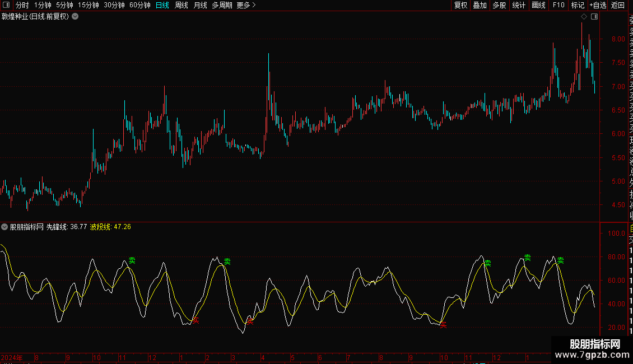Open indicator dropdown beside 股朋指标网
This screenshot has height=364, width=633.
coord(4,227)
